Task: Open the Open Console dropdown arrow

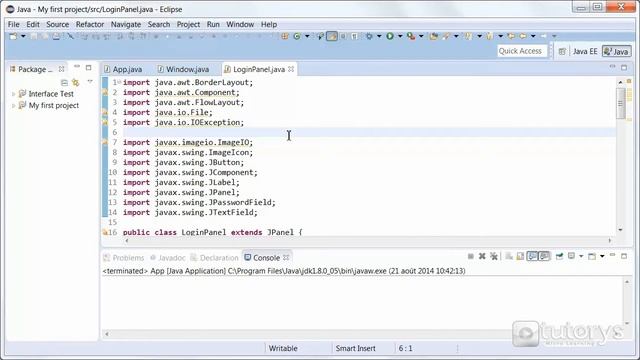Action: point(602,256)
